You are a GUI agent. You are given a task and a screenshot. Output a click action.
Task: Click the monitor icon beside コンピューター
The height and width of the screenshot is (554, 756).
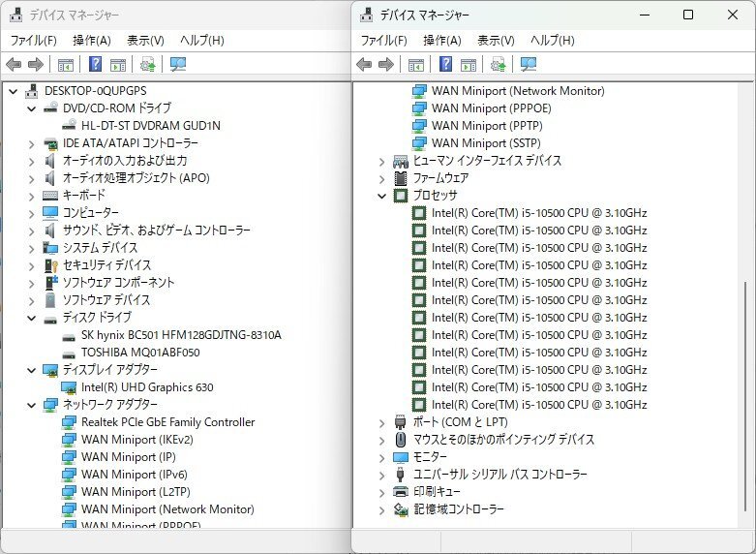point(50,213)
